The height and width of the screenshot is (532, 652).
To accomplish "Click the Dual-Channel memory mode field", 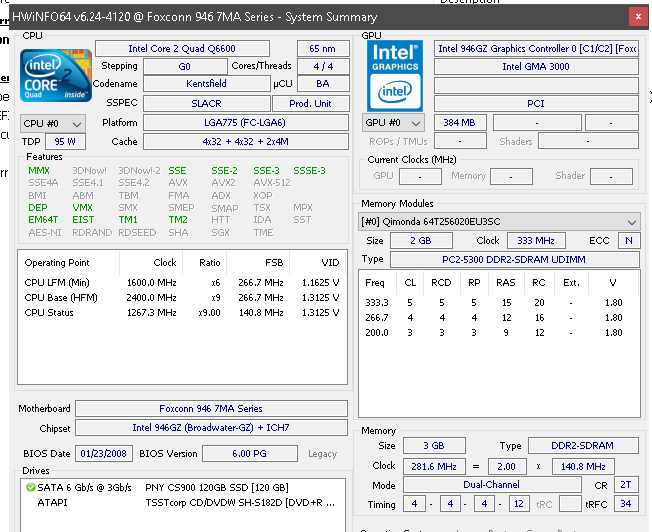I will [x=492, y=485].
